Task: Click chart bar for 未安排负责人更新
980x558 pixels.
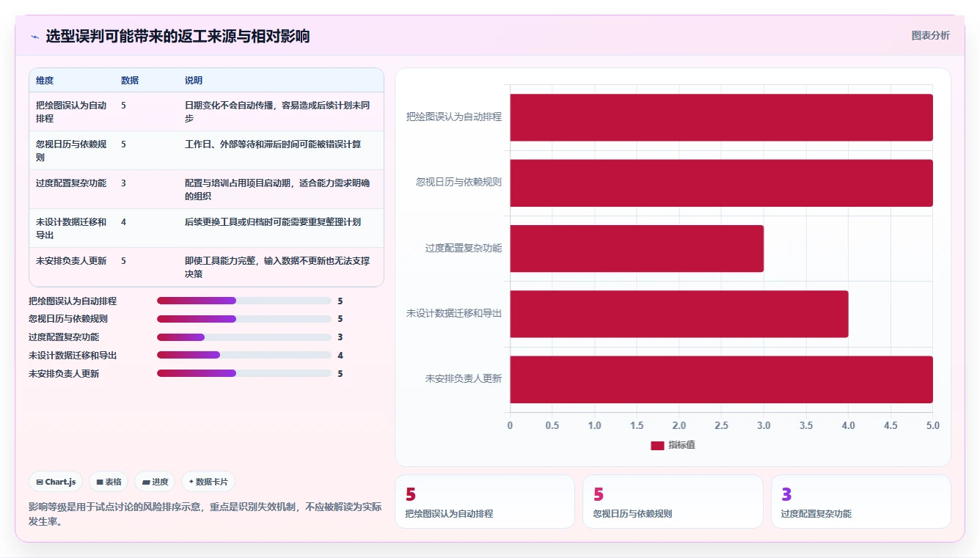Action: pyautogui.click(x=721, y=380)
